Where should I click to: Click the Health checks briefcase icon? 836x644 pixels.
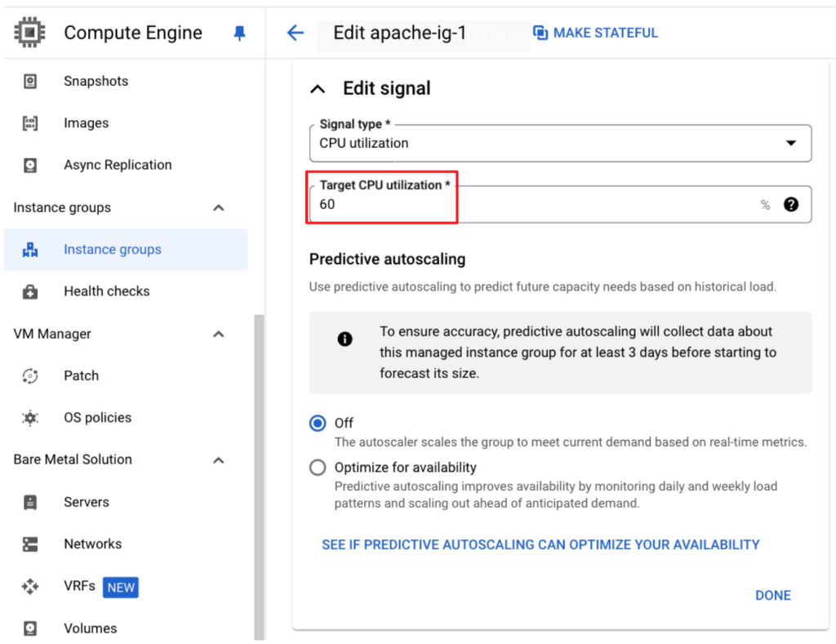30,291
